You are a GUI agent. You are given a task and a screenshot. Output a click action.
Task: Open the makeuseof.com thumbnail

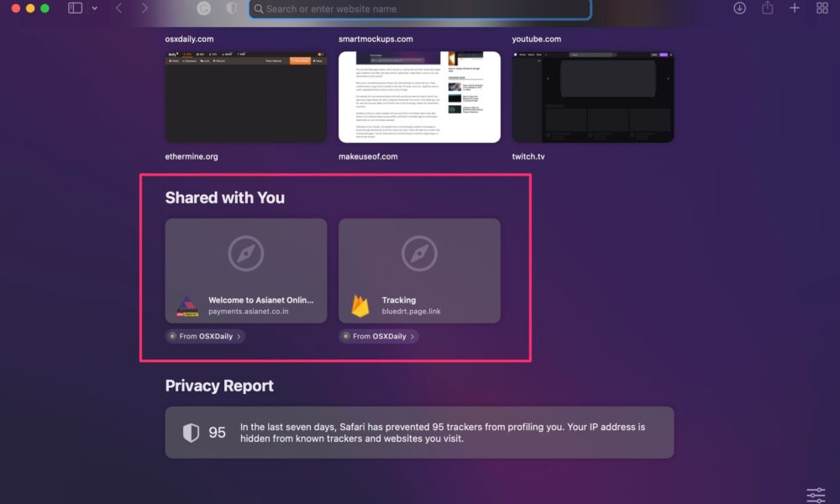click(419, 97)
